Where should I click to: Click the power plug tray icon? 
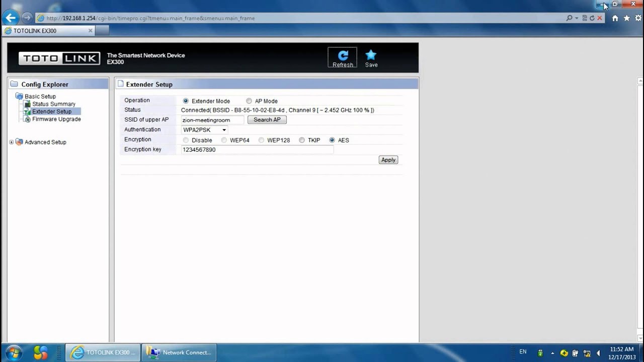pos(575,353)
